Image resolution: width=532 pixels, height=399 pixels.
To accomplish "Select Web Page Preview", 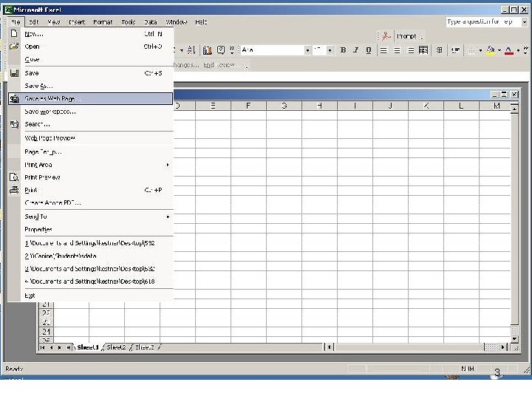I will [90, 138].
